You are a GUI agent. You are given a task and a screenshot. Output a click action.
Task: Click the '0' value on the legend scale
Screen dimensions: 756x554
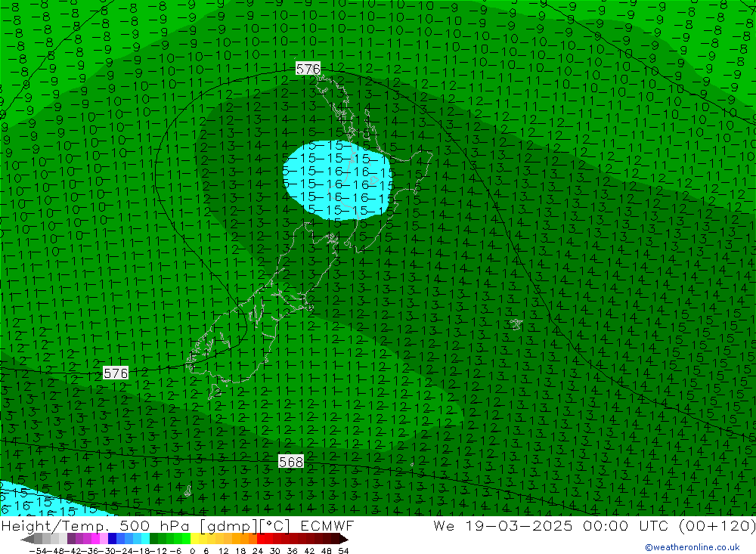pos(192,551)
